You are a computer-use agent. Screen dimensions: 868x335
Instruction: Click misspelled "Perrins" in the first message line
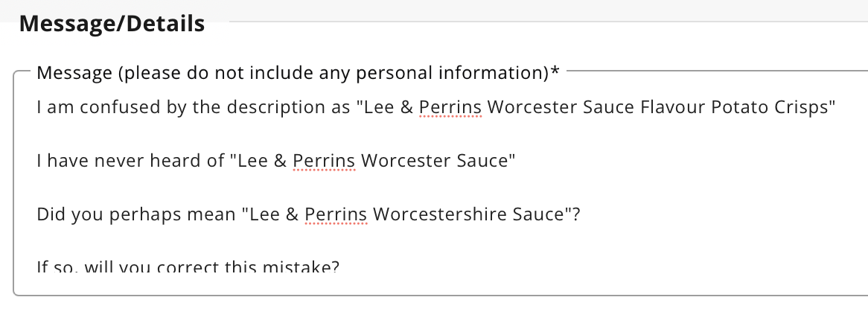pyautogui.click(x=450, y=107)
